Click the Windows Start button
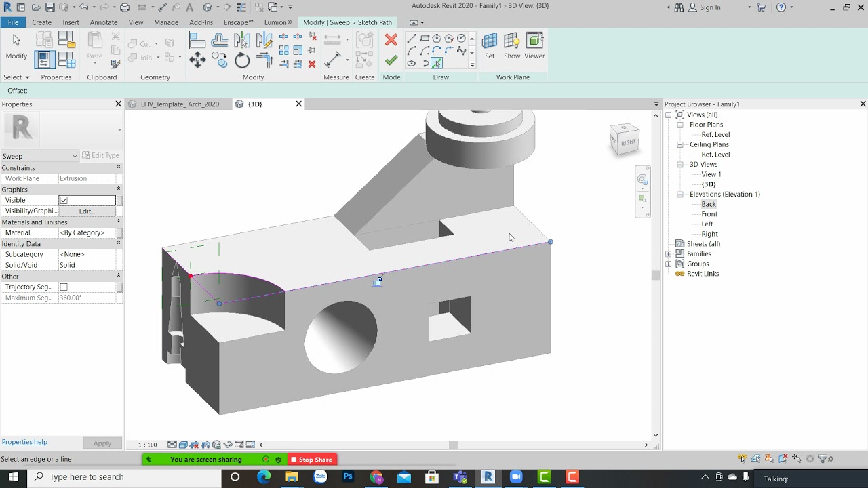 [x=14, y=477]
